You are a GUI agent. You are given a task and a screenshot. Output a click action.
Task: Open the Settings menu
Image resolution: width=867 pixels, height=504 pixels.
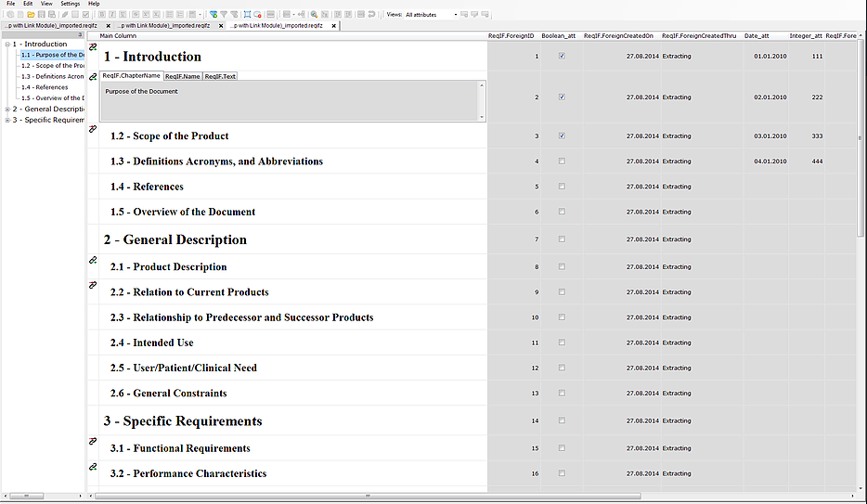70,4
